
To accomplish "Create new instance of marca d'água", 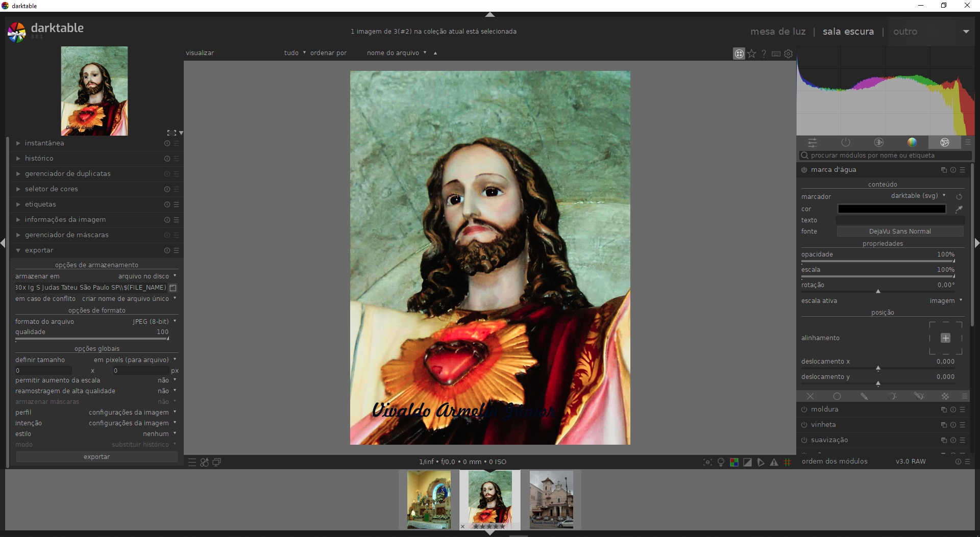I will 944,170.
